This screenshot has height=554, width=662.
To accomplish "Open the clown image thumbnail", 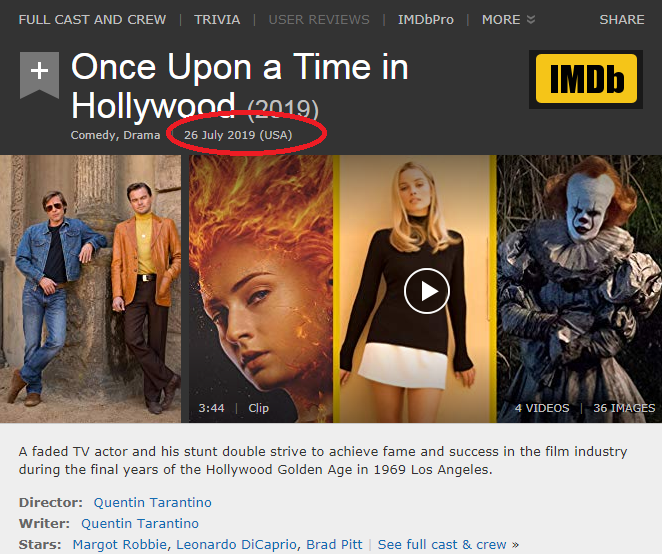I will [579, 289].
